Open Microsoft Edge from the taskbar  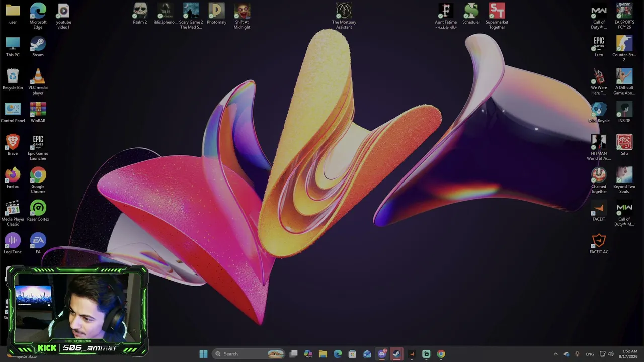[x=338, y=354]
